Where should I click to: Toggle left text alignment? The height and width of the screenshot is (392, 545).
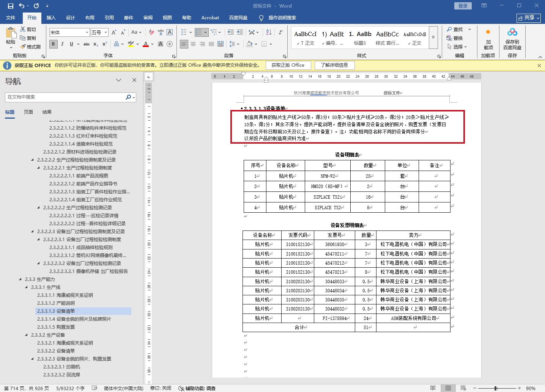[x=184, y=44]
